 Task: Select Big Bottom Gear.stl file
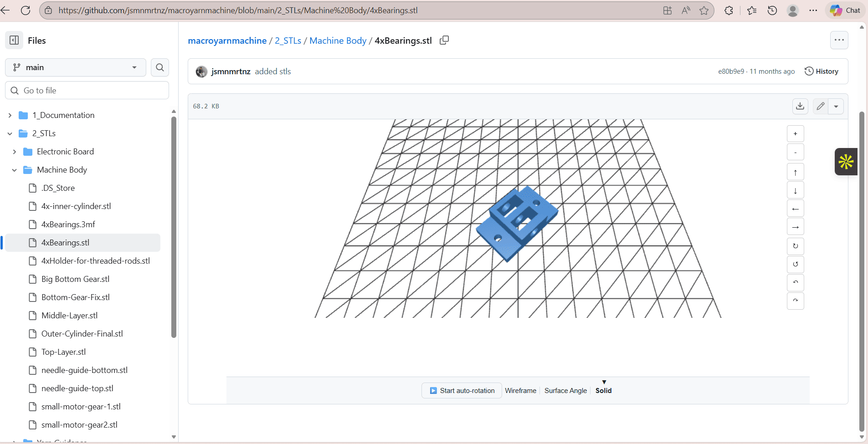click(x=75, y=279)
